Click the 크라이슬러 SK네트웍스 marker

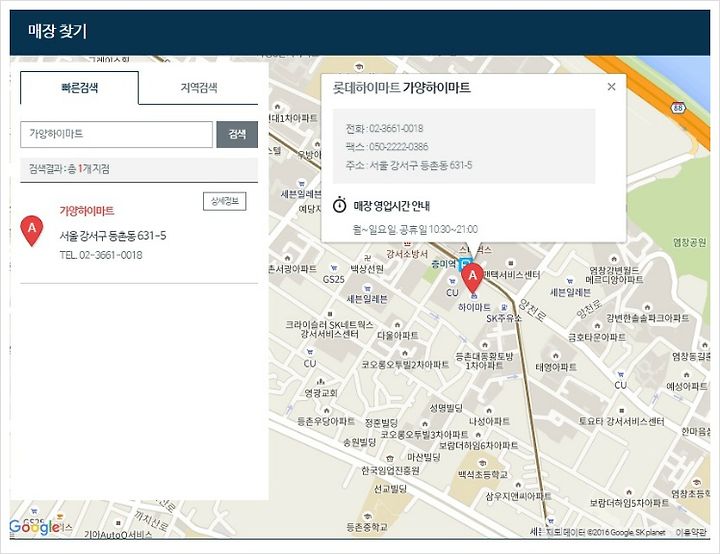click(x=330, y=314)
